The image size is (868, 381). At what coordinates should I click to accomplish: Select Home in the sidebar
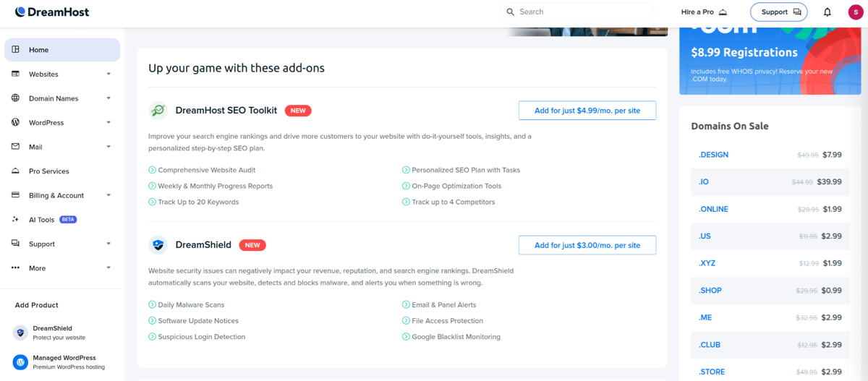[62, 50]
